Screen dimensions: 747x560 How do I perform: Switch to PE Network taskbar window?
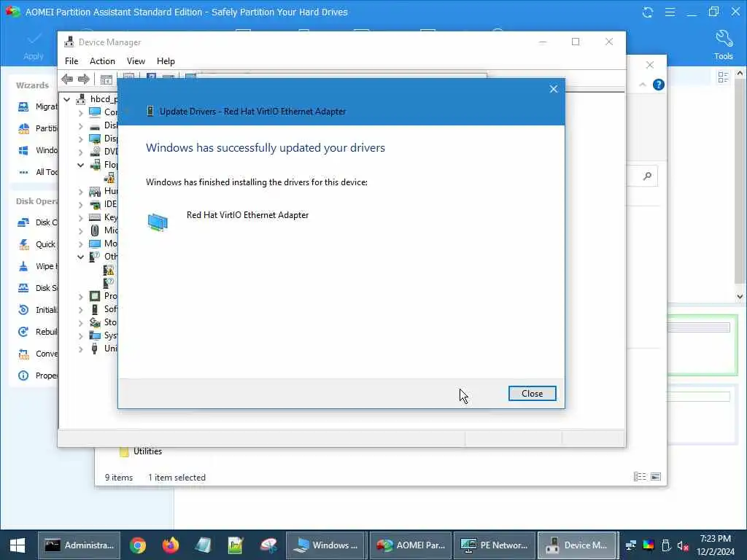point(494,545)
